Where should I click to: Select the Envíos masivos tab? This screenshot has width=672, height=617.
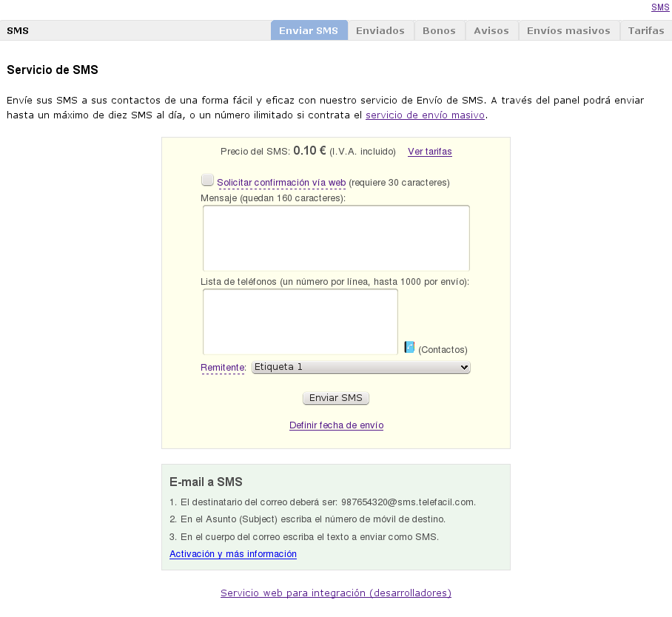tap(568, 31)
